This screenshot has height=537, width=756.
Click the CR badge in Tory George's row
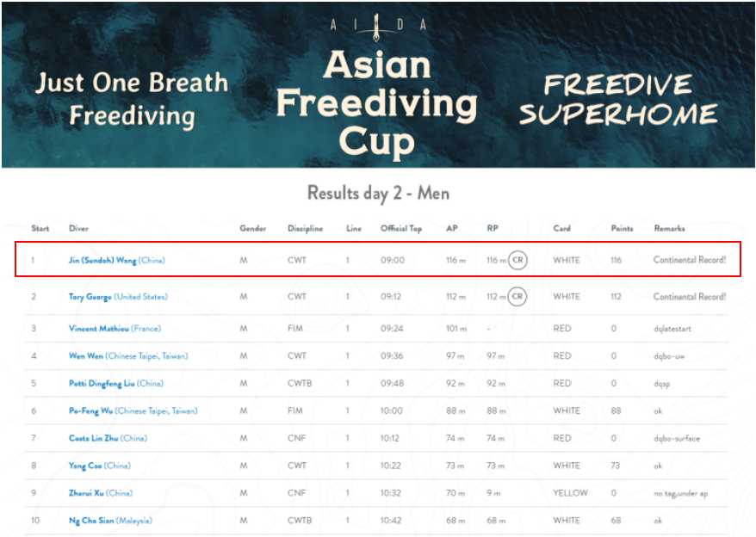tap(517, 297)
